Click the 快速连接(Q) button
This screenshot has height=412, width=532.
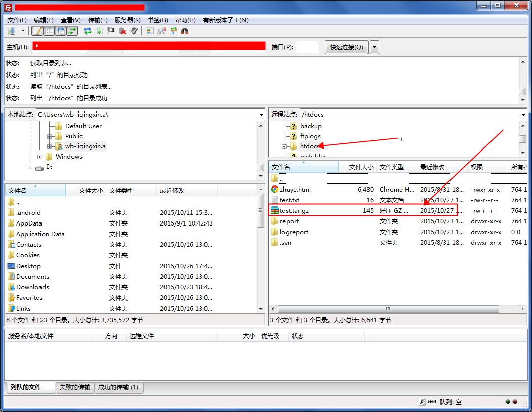pos(346,47)
